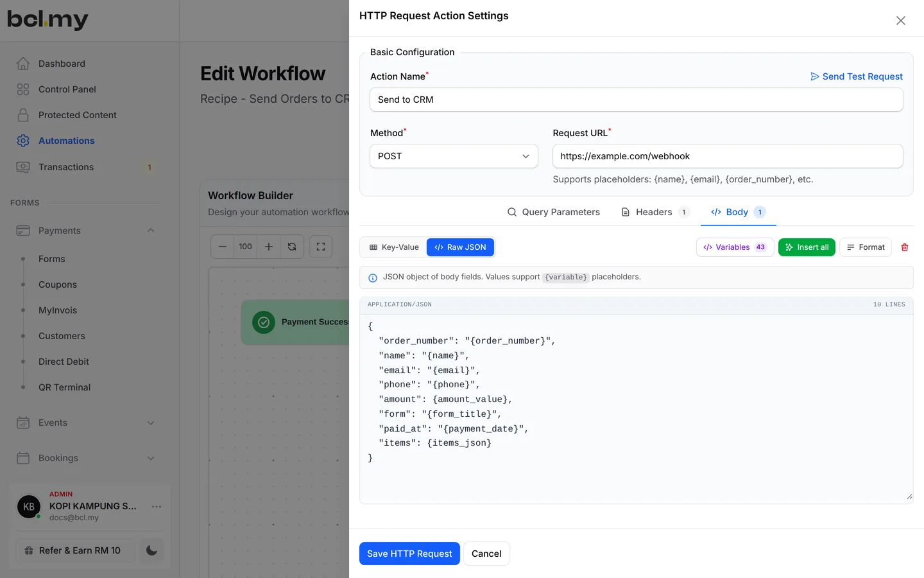This screenshot has width=924, height=578.
Task: Zoom out the workflow canvas with minus
Action: coord(223,247)
